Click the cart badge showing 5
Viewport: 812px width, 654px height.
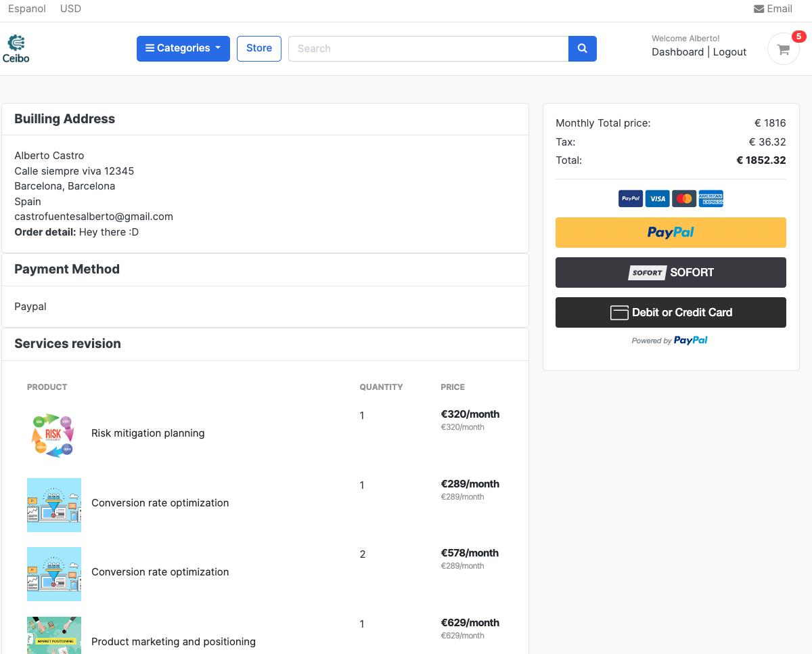click(x=798, y=37)
